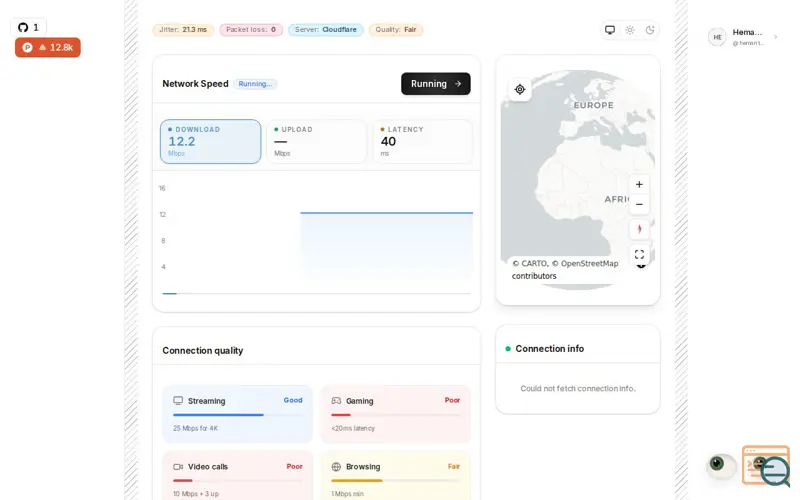Click "Could not fetch connection info." text
Image resolution: width=800 pixels, height=500 pixels.
(578, 388)
